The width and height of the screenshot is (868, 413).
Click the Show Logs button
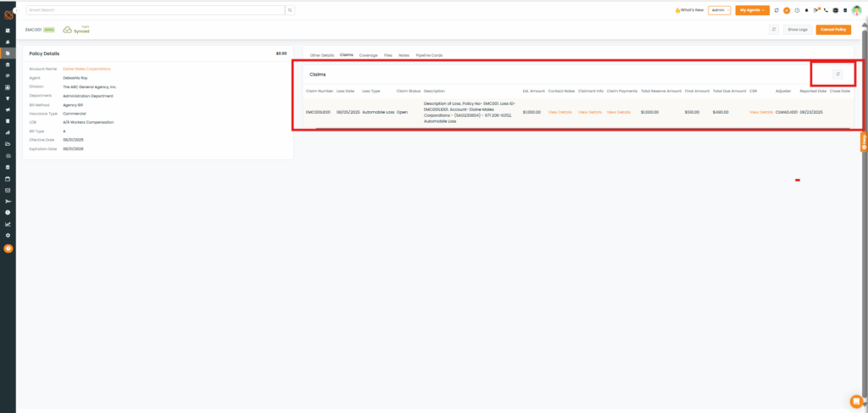(798, 30)
